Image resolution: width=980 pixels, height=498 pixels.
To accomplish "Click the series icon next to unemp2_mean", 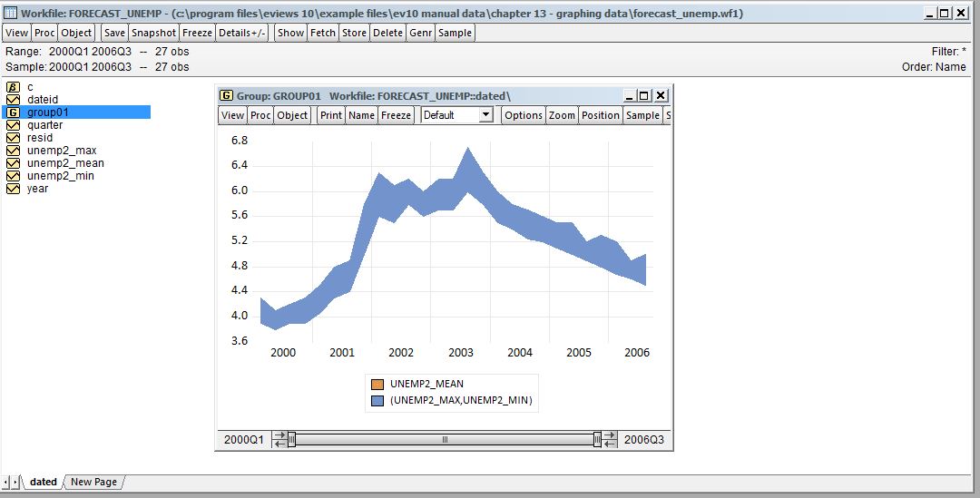I will [13, 163].
